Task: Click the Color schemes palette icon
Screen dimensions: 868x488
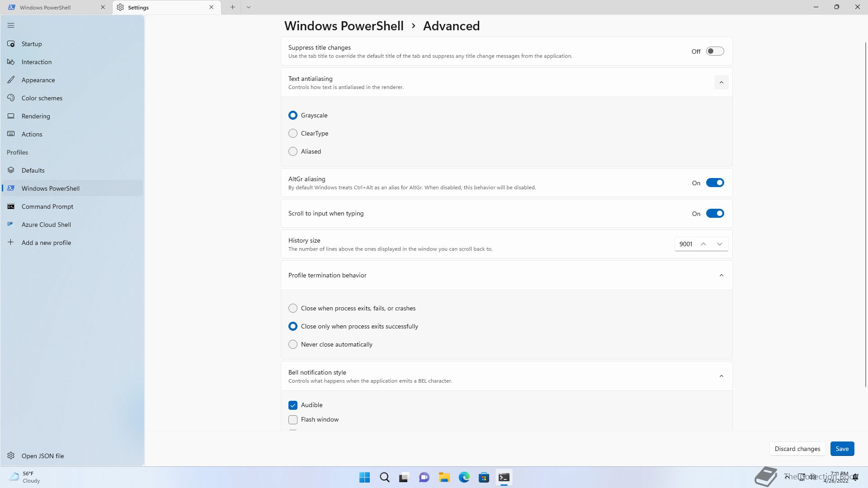Action: tap(11, 98)
